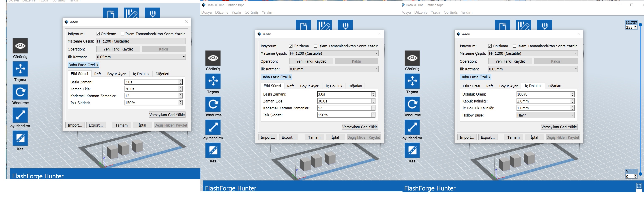644x197 pixels.
Task: Open Malzeme Çeşidi dropdown in right dialog
Action: click(533, 53)
